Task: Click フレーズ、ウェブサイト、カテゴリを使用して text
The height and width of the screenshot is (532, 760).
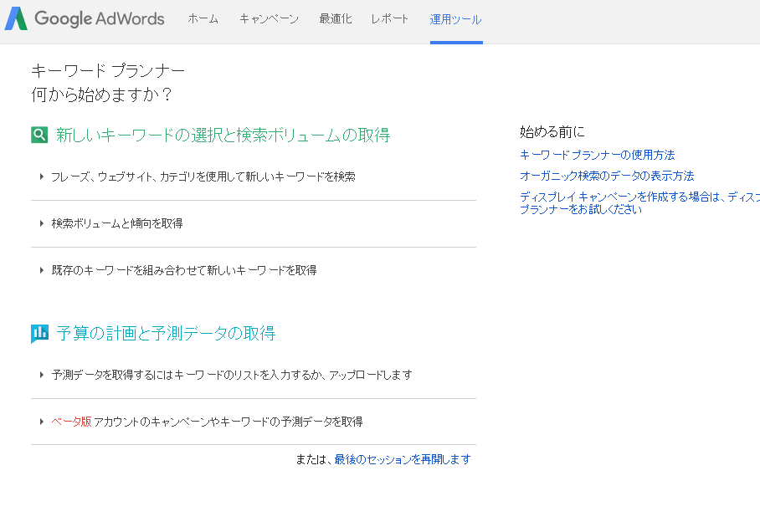Action: (x=203, y=176)
